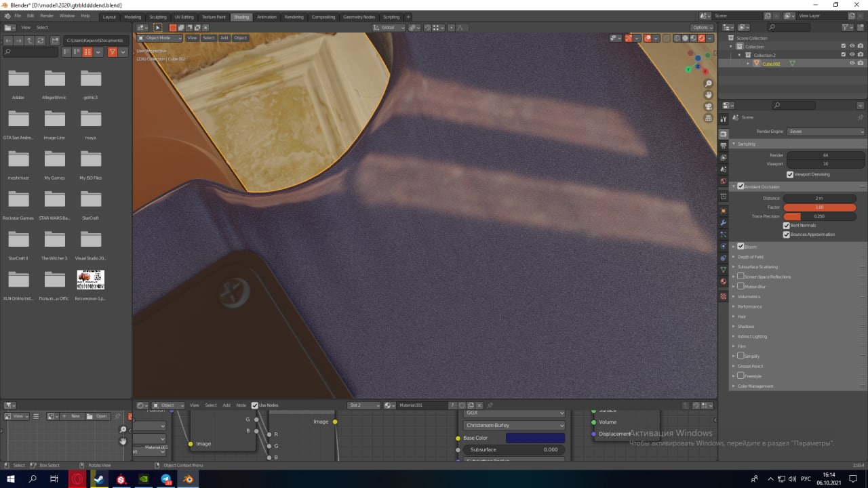Toggle Bounces Approximation checkbox
The height and width of the screenshot is (488, 868).
(787, 235)
